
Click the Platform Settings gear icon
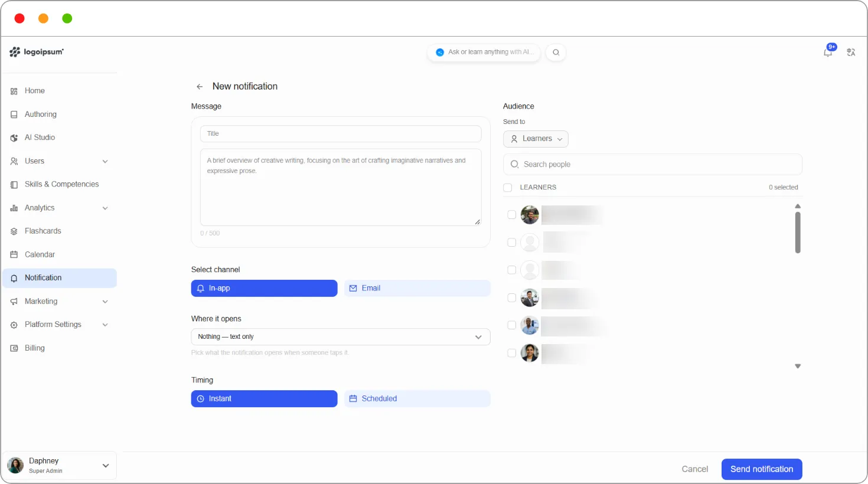pos(14,325)
